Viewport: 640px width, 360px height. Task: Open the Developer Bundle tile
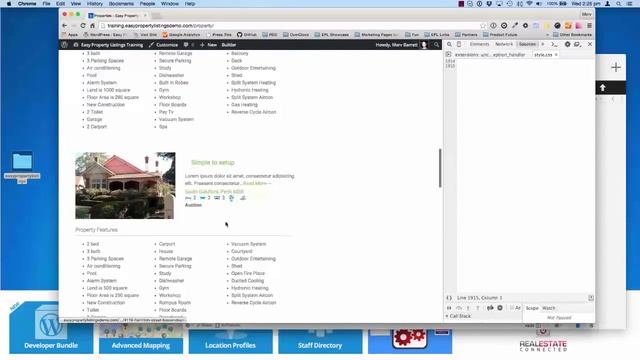click(x=51, y=327)
